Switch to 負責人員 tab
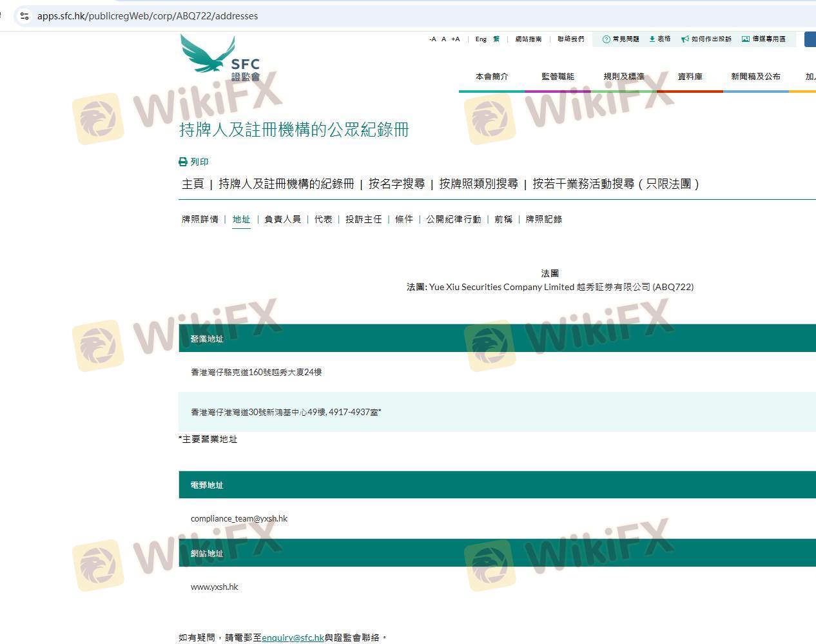The image size is (816, 644). point(282,219)
